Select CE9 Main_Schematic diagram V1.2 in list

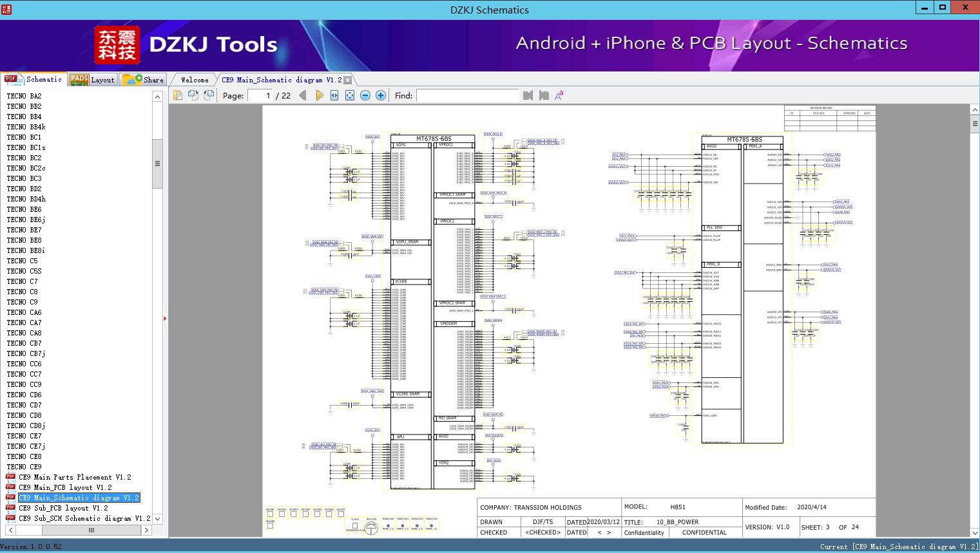(79, 498)
